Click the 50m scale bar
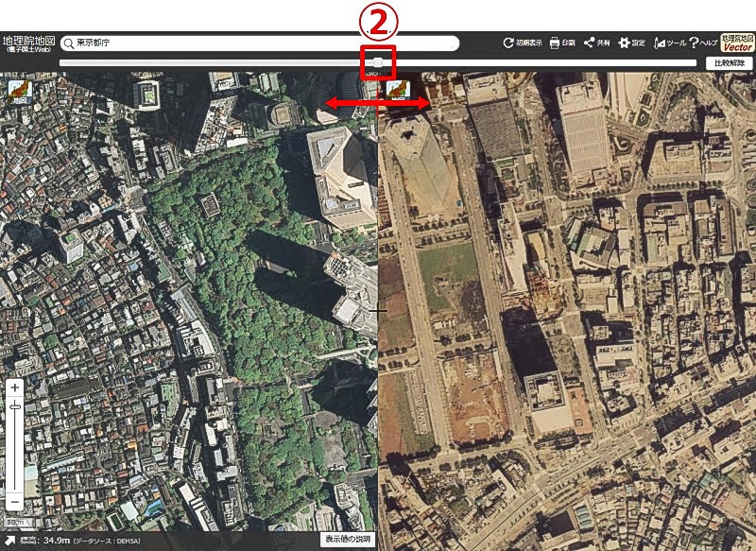The image size is (756, 551). pos(16,523)
